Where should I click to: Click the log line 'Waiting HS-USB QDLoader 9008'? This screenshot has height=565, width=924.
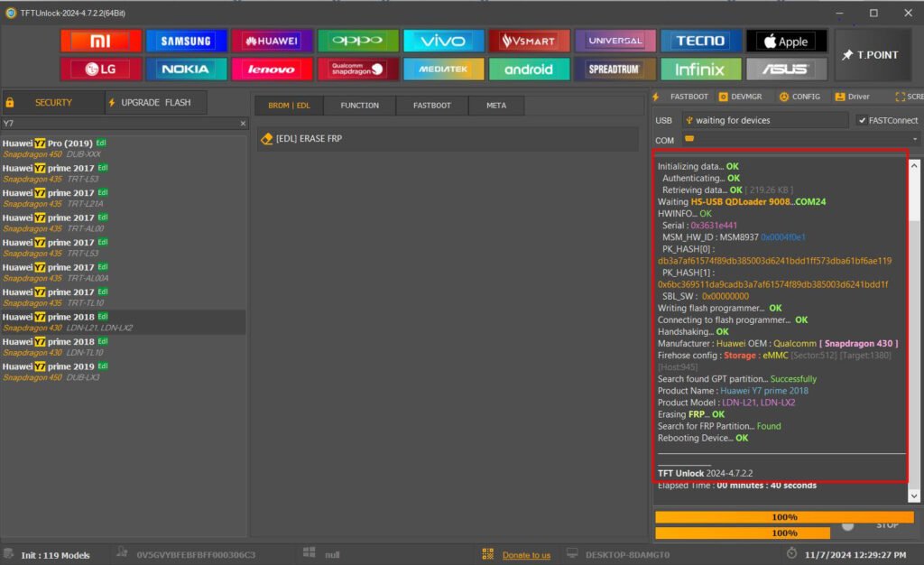(x=742, y=201)
